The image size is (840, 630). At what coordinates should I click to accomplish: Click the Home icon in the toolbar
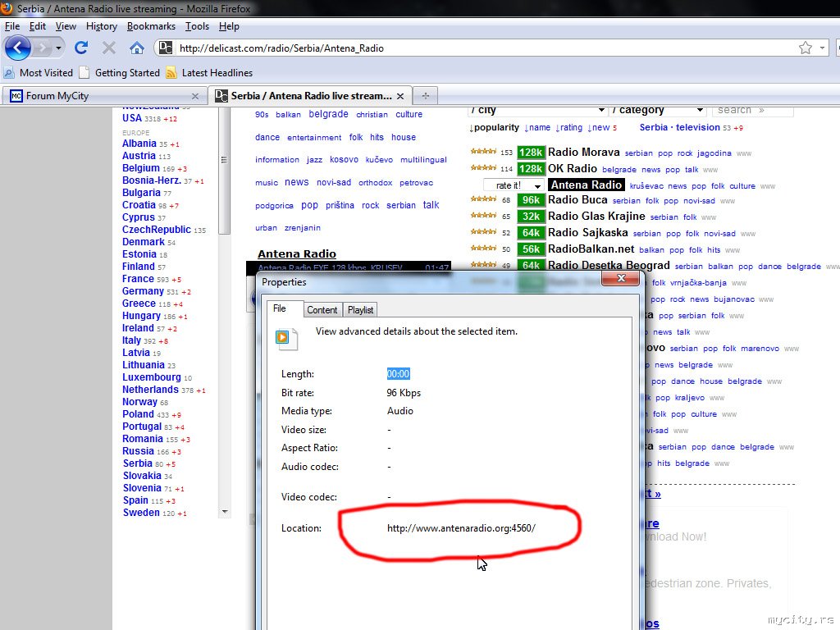click(x=137, y=48)
